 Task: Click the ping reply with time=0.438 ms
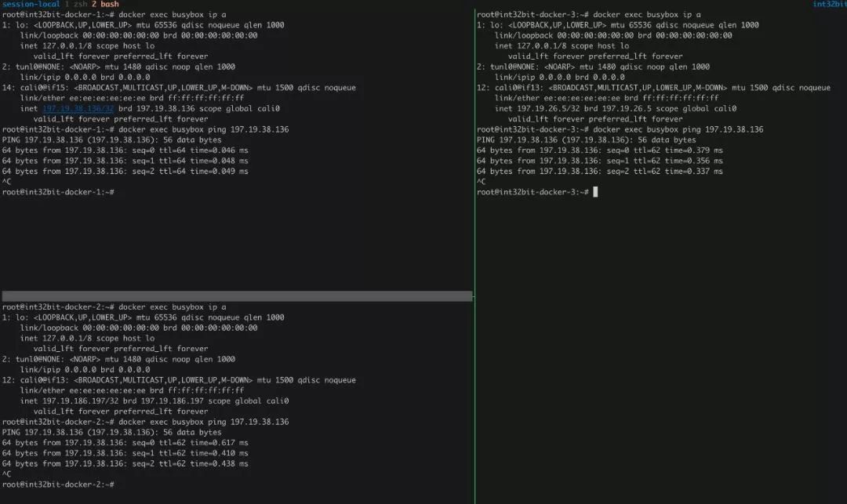(x=125, y=463)
